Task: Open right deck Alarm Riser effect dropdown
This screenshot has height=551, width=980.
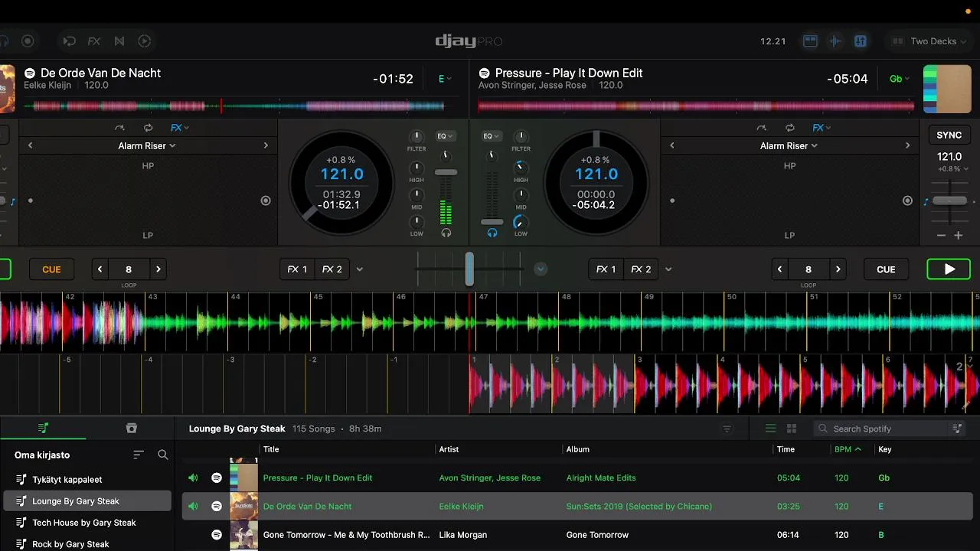Action: point(789,145)
